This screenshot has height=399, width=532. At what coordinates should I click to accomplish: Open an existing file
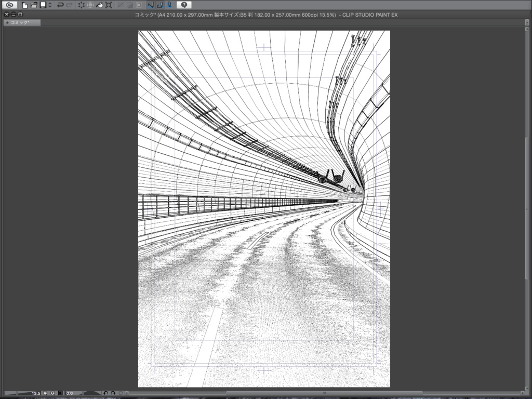[34, 5]
